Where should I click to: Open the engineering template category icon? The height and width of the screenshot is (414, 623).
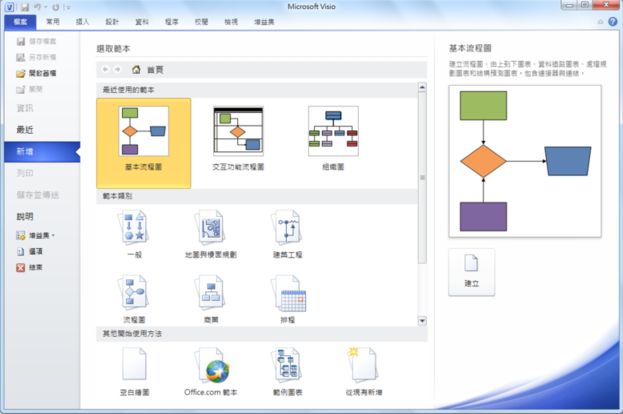pos(287,228)
